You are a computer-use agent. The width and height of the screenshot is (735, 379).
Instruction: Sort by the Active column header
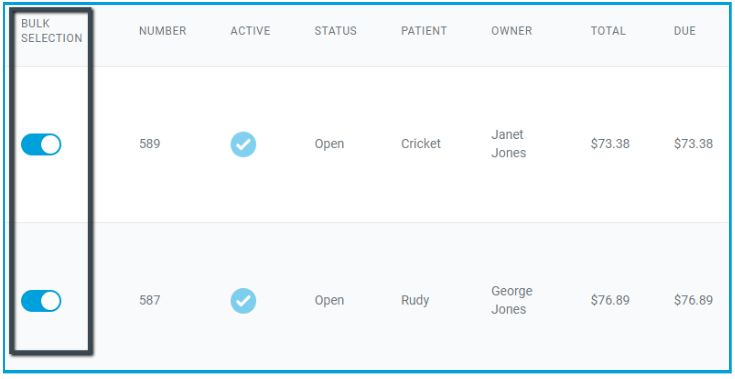250,31
